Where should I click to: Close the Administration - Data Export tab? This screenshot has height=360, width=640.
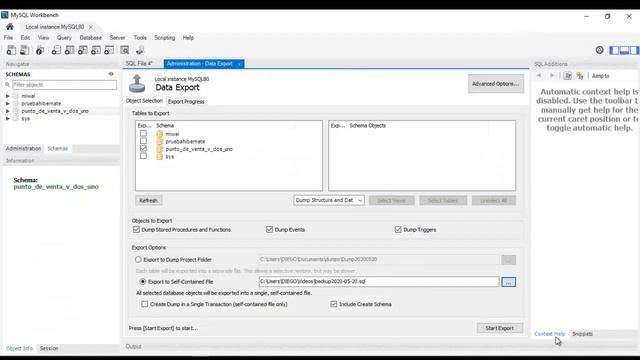[240, 64]
